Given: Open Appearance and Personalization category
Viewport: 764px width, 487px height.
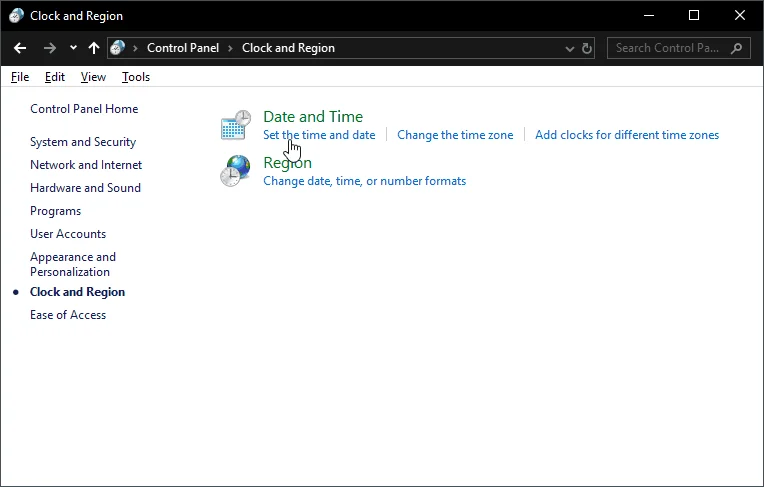Looking at the screenshot, I should tap(73, 264).
